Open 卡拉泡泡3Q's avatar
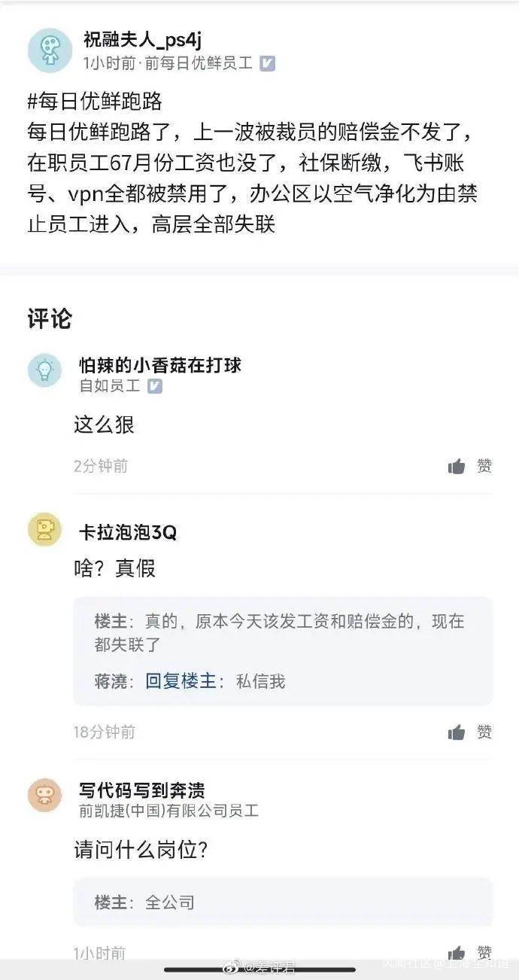 click(x=45, y=529)
